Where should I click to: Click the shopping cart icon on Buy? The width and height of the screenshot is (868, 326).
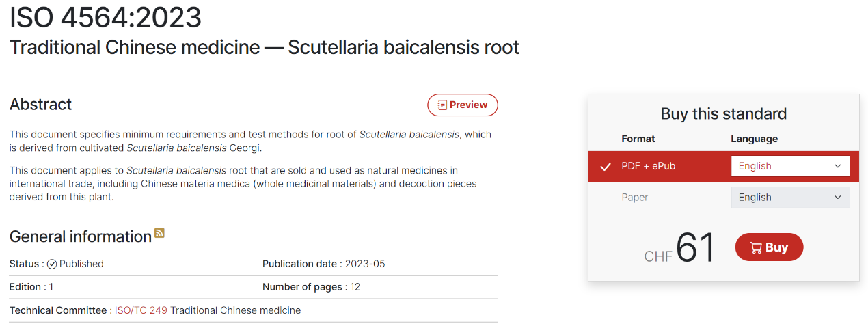click(x=756, y=247)
